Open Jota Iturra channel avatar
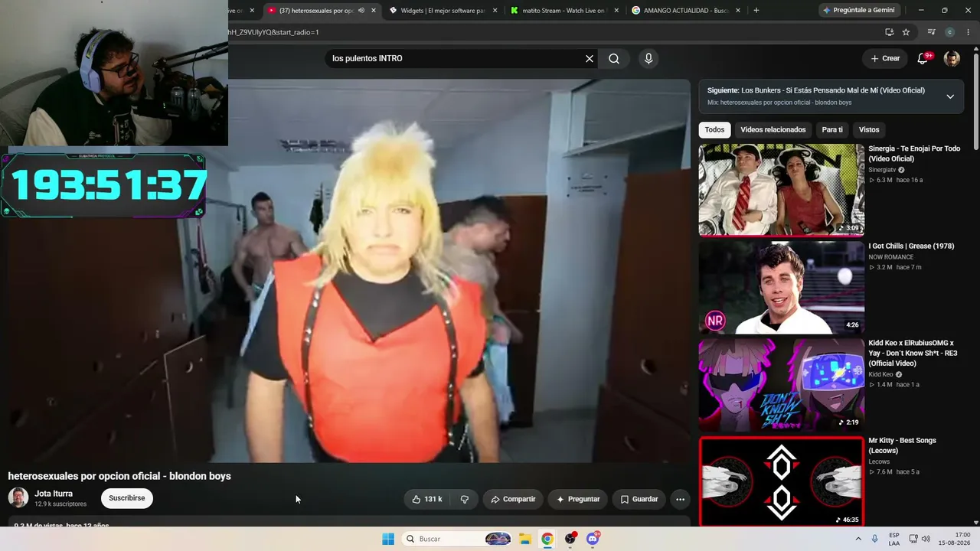This screenshot has height=551, width=980. pyautogui.click(x=18, y=498)
